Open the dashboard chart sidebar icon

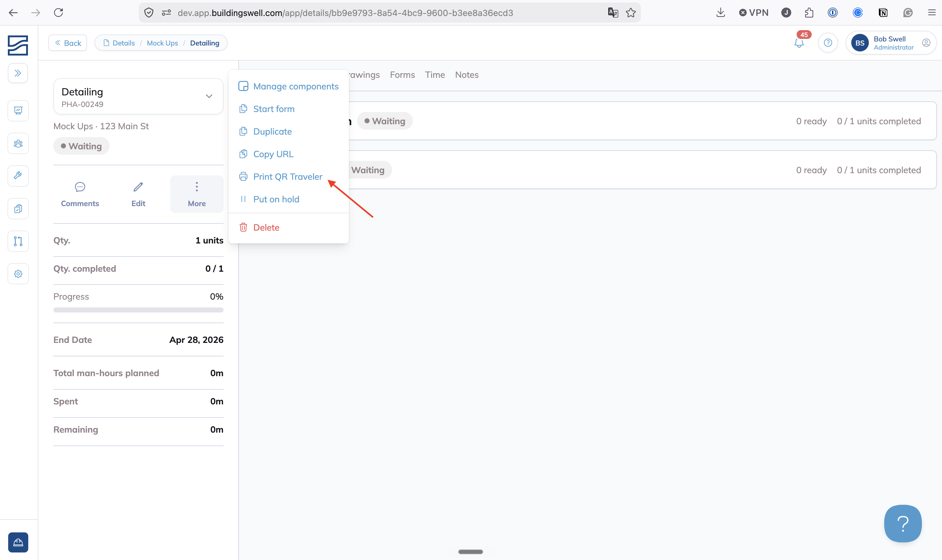18,110
